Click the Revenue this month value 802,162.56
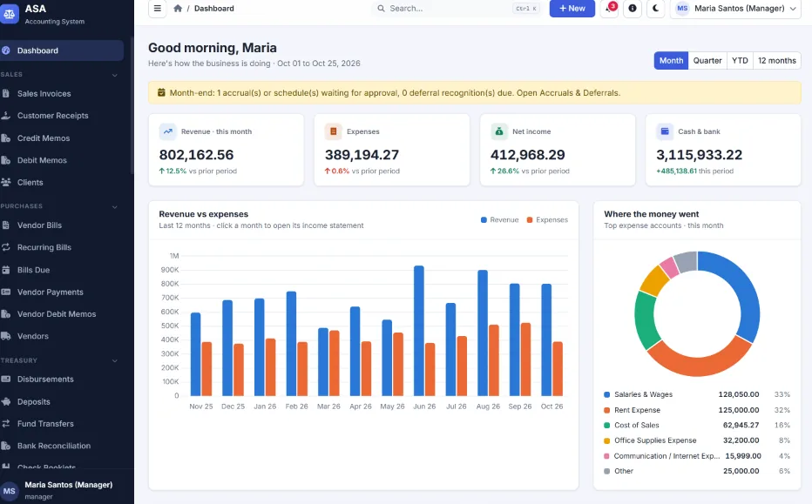This screenshot has width=812, height=504. click(x=196, y=155)
